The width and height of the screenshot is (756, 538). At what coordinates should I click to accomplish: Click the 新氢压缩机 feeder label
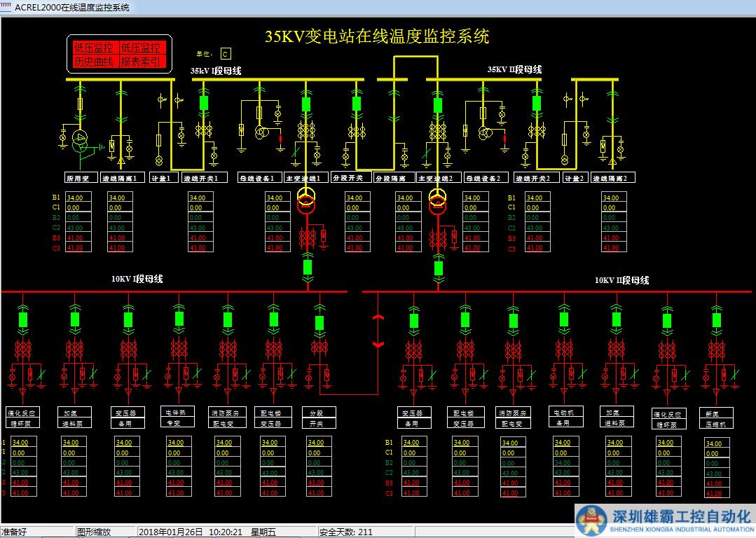pos(716,418)
